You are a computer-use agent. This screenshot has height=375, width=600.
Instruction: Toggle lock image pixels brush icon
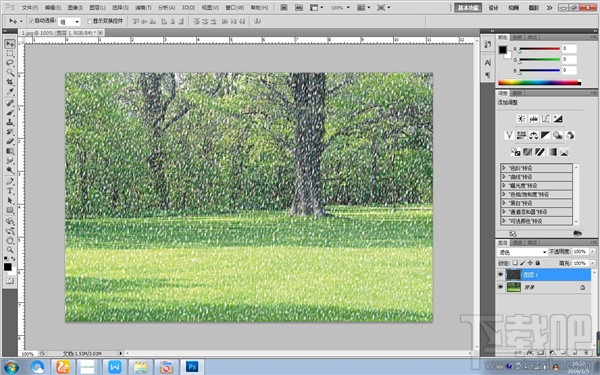click(x=523, y=263)
